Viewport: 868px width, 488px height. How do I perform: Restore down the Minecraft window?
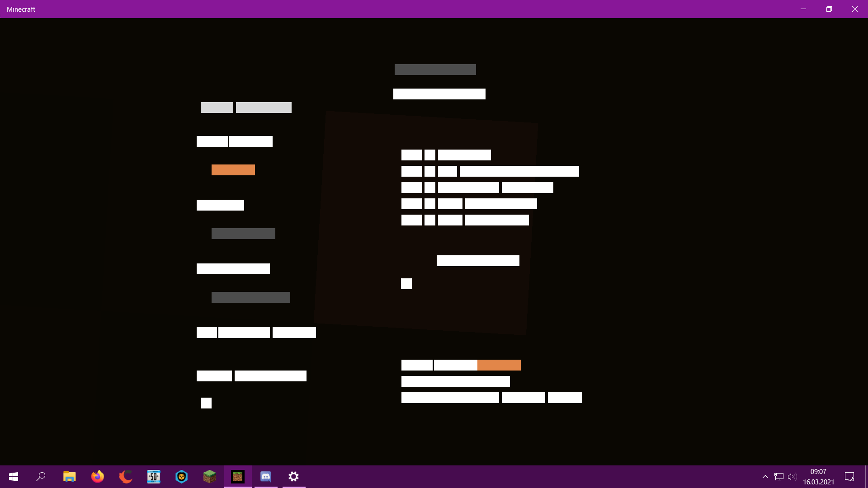[829, 9]
